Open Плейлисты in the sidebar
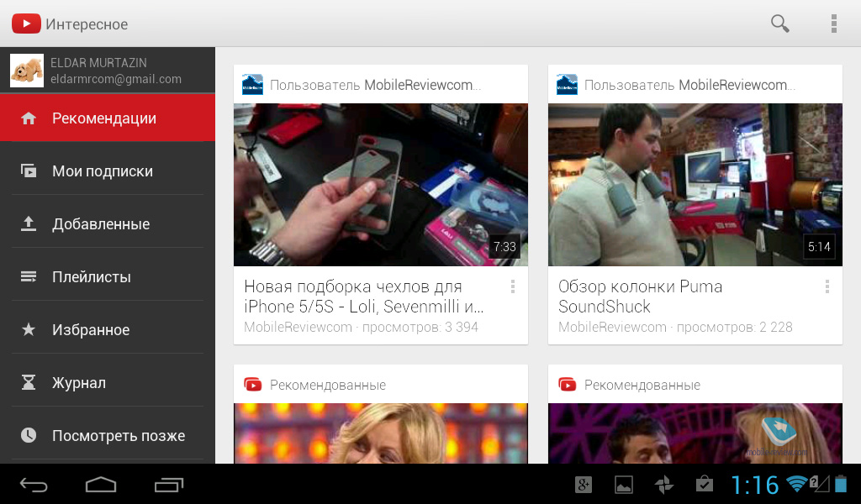This screenshot has width=861, height=504. click(108, 277)
